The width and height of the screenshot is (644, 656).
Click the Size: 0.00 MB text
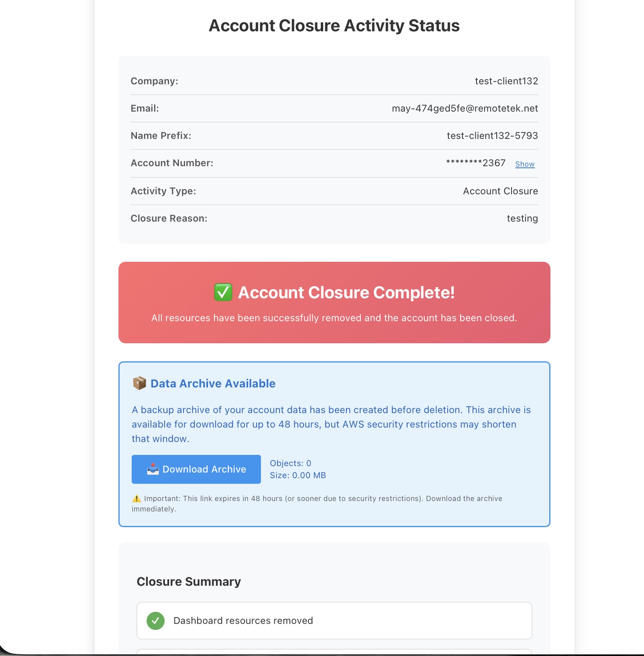[x=298, y=475]
